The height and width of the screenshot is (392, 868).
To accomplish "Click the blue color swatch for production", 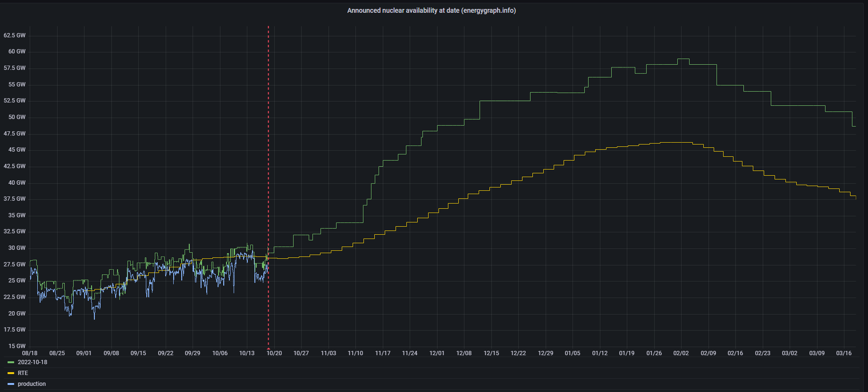I will 11,384.
